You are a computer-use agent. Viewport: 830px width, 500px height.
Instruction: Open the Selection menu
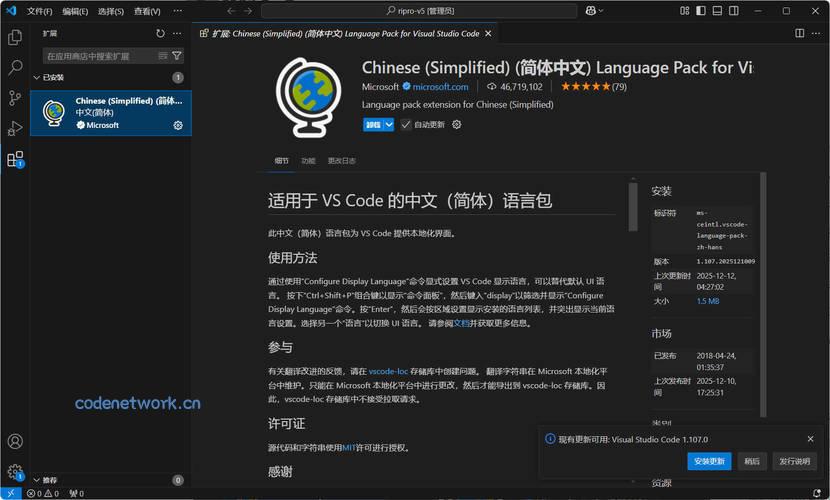coord(111,11)
